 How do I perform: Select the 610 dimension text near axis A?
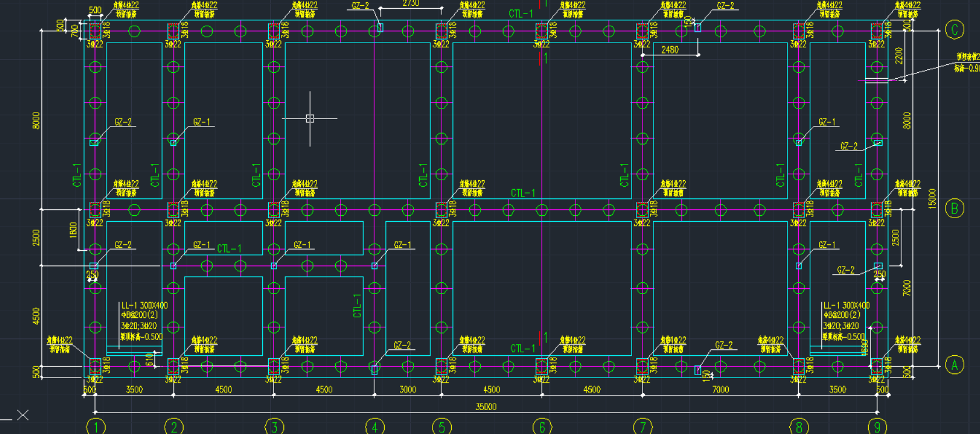pos(149,359)
